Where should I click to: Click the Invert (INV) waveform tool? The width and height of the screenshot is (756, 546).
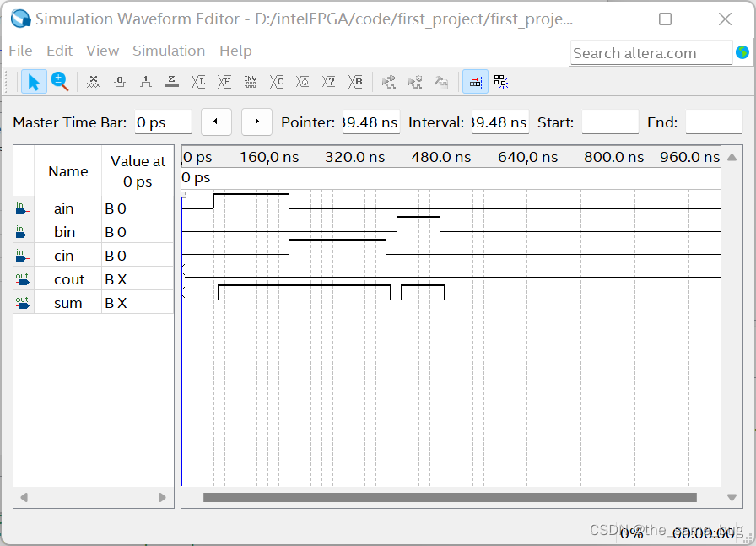pyautogui.click(x=251, y=82)
